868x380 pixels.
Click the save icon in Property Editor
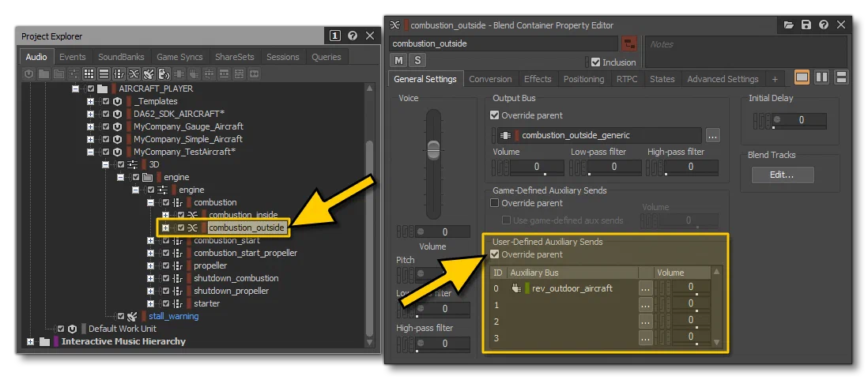coord(806,25)
